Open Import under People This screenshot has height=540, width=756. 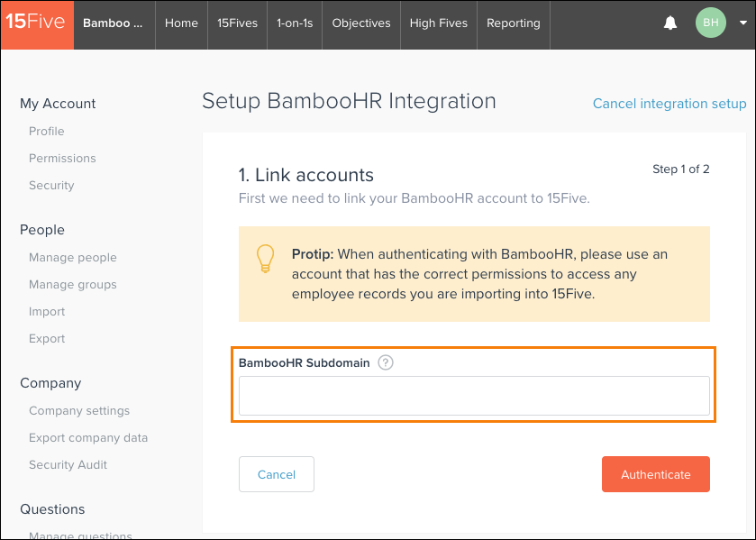(47, 312)
